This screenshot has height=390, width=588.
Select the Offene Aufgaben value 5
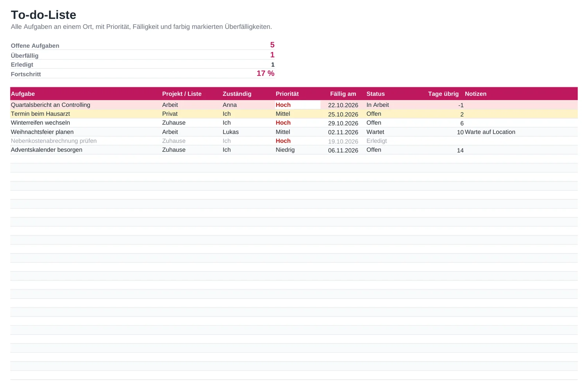[272, 45]
